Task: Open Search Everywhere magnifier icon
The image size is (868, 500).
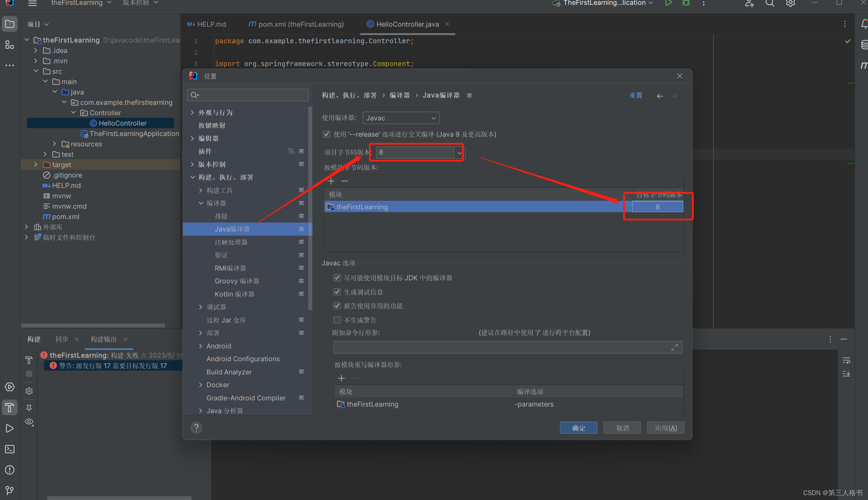Action: click(770, 3)
